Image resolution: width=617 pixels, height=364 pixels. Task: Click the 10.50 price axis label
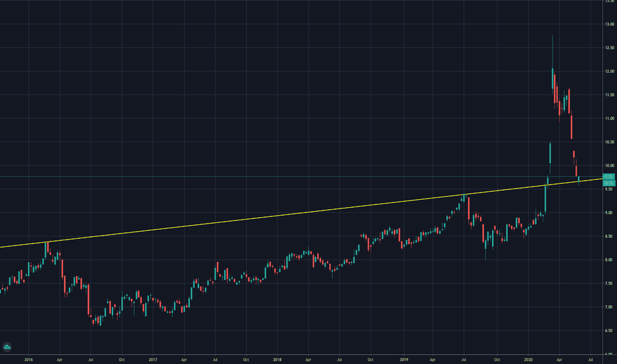point(610,142)
